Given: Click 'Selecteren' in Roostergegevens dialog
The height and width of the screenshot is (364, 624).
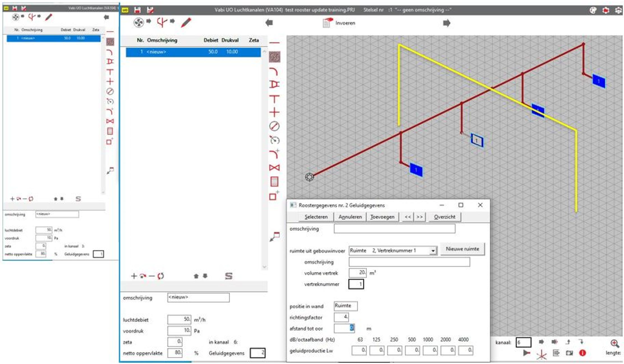Looking at the screenshot, I should pos(316,217).
